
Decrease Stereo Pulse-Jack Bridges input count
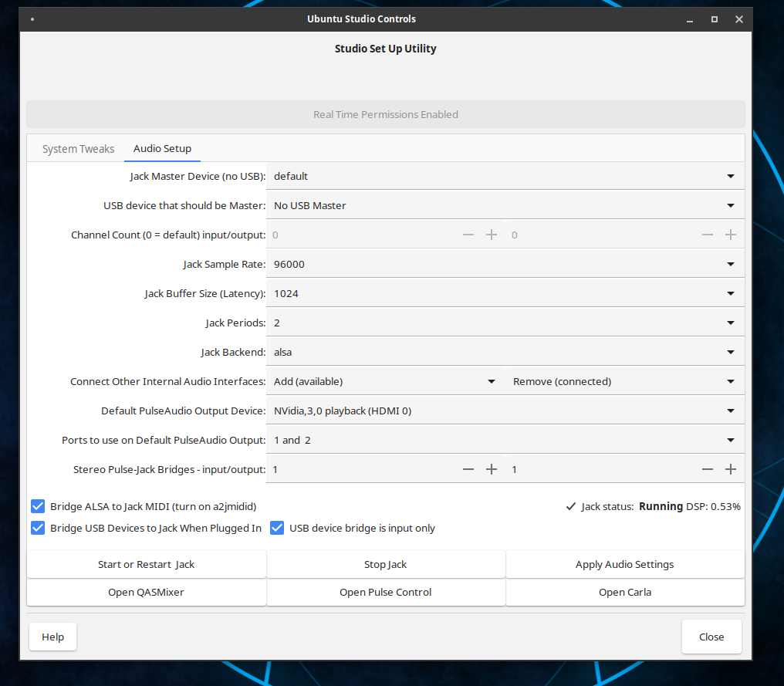[x=468, y=469]
